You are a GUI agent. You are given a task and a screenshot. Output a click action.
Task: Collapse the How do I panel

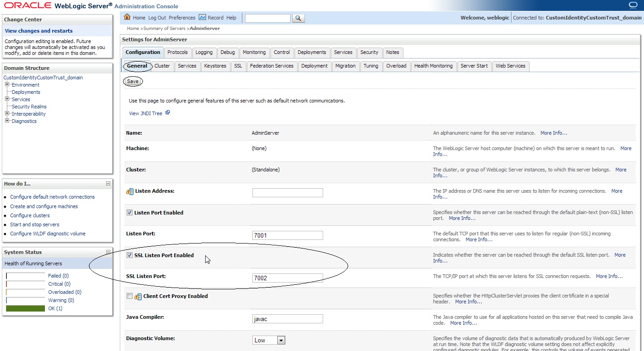click(x=108, y=184)
